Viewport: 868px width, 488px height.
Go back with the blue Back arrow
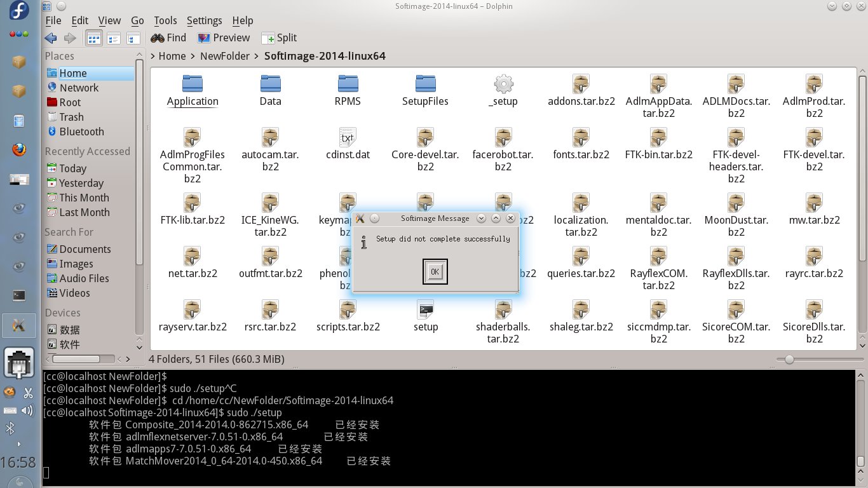click(x=51, y=38)
